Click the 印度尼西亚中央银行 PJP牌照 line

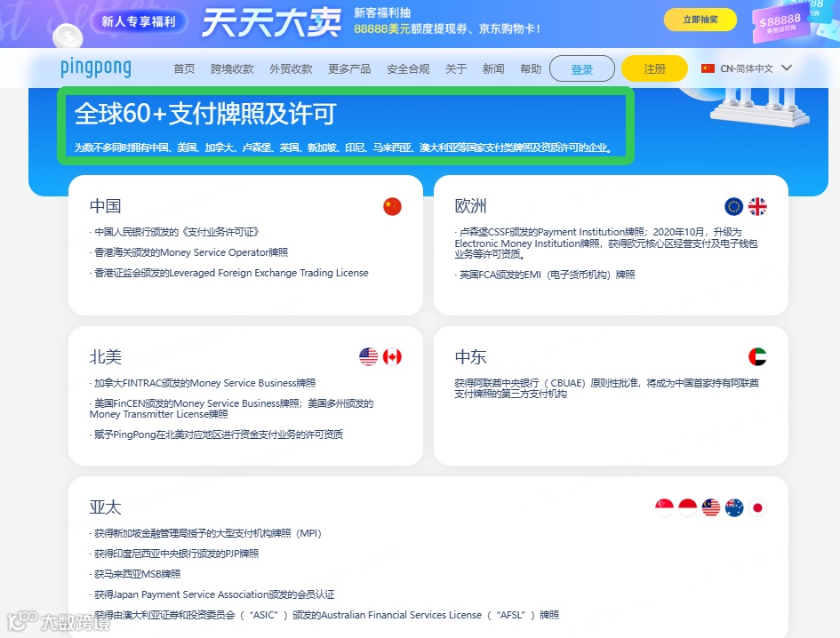click(x=174, y=554)
